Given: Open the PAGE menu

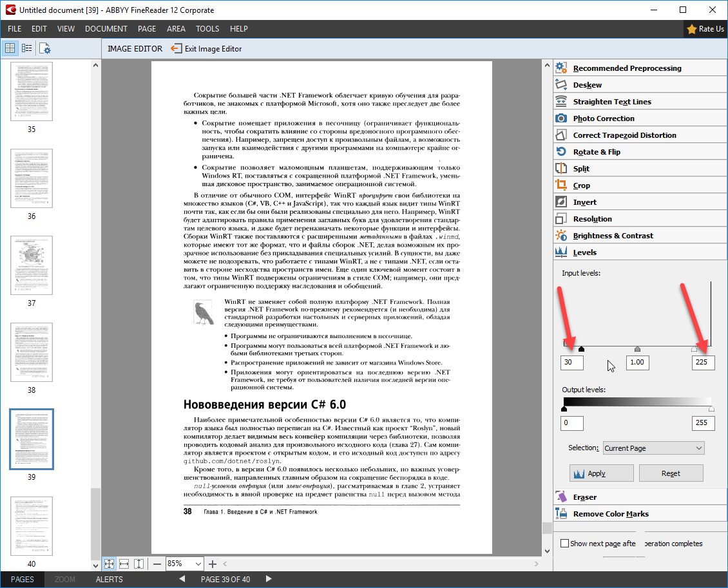Looking at the screenshot, I should pos(147,29).
